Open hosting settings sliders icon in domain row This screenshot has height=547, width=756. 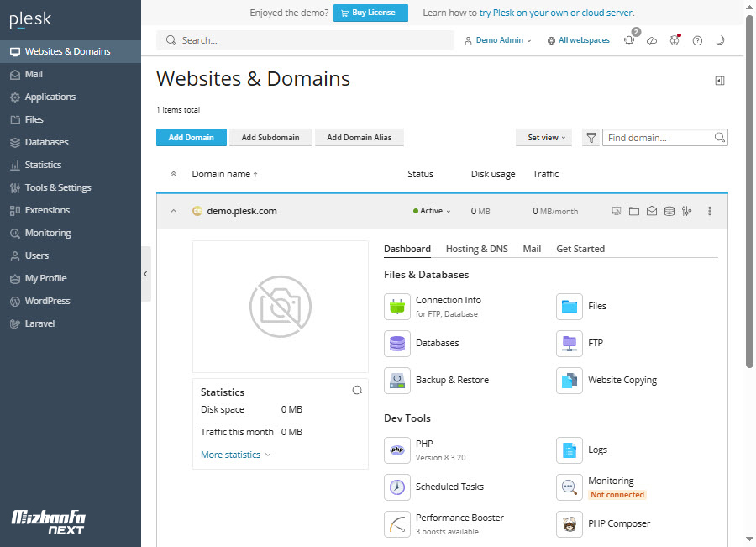click(687, 211)
